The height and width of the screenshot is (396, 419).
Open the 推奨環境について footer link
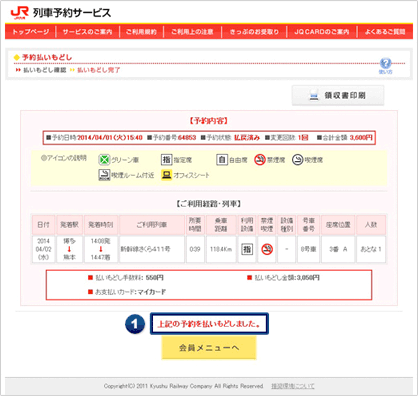(x=293, y=386)
